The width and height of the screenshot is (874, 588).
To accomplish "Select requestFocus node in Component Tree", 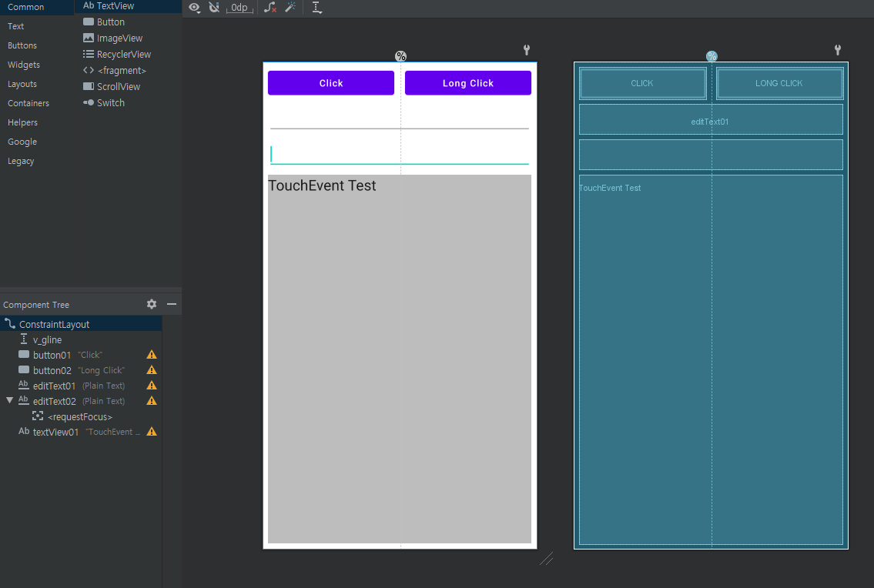I will [81, 416].
